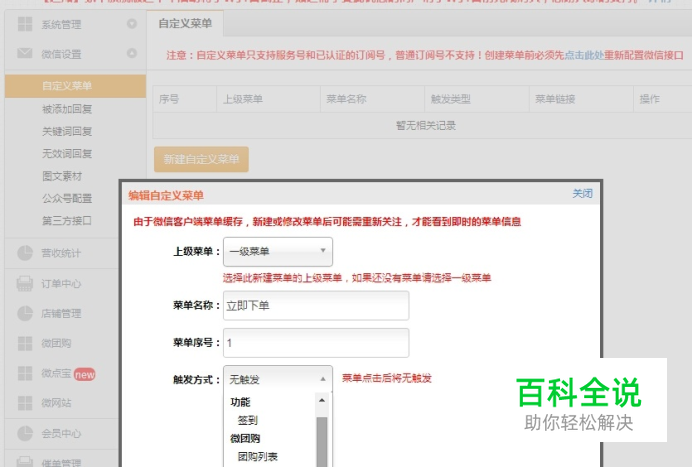
Task: Open 第三方接口 in the sidebar
Action: pos(67,220)
